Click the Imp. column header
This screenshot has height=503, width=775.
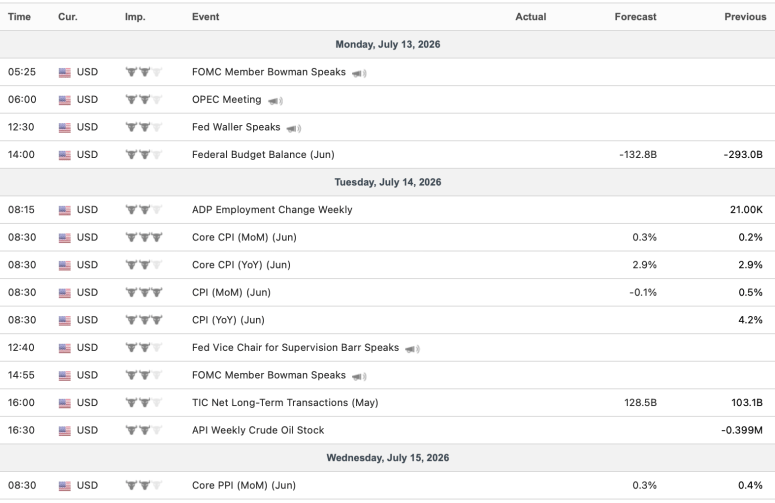pyautogui.click(x=135, y=17)
